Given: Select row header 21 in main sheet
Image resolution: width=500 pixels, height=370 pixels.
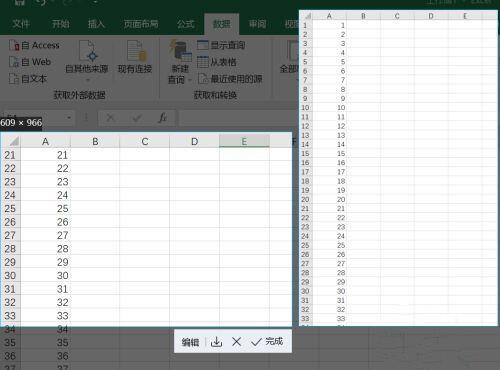Looking at the screenshot, I should point(10,155).
